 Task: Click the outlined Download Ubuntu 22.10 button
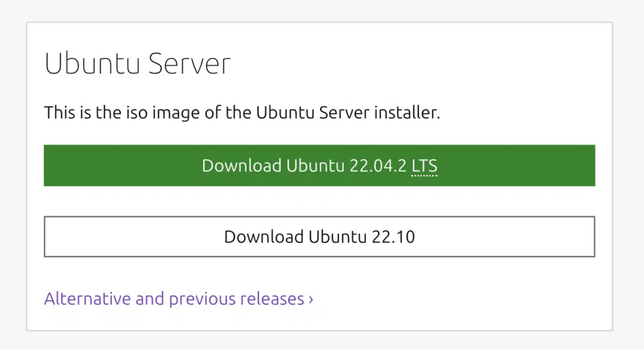[x=319, y=236]
